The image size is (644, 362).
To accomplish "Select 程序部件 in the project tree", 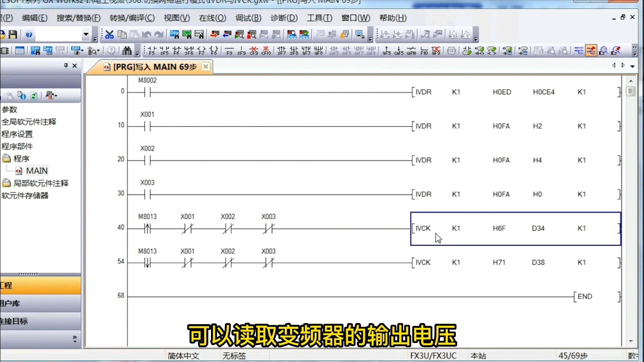I will point(17,146).
